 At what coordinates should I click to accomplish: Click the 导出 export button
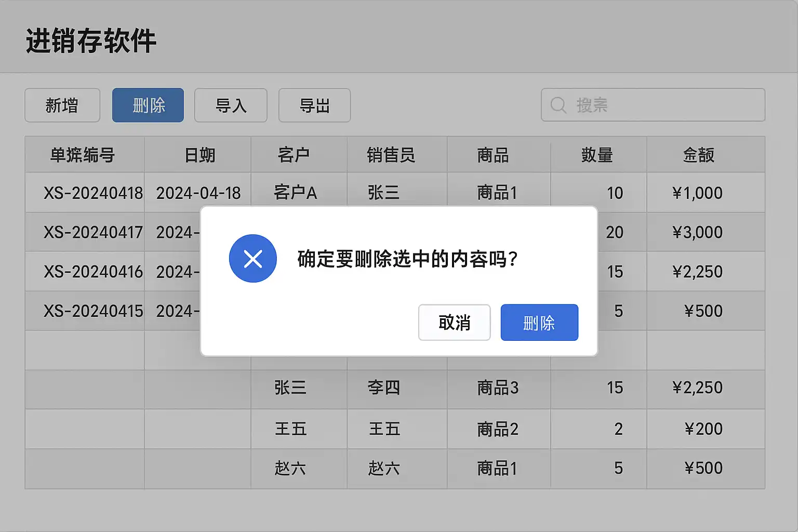click(x=314, y=105)
